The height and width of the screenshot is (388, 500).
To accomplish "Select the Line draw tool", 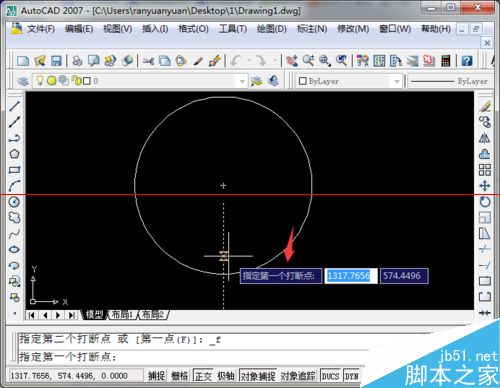I will click(14, 106).
